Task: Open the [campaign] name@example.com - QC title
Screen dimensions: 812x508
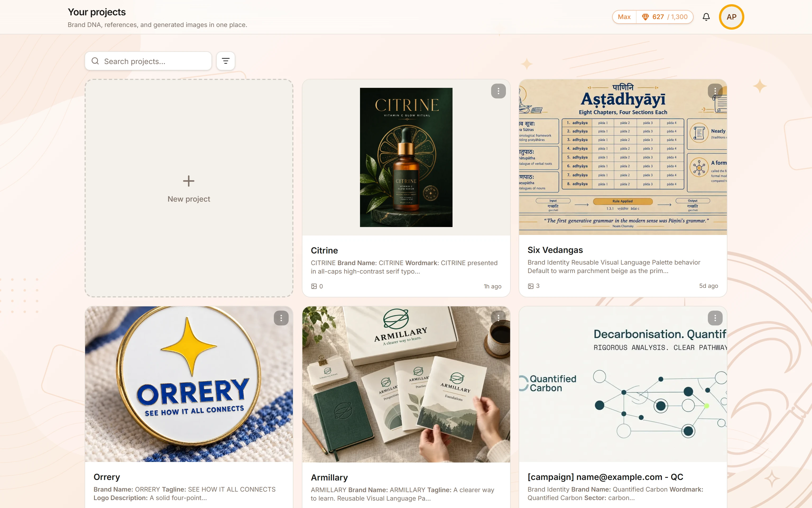Action: coord(605,477)
